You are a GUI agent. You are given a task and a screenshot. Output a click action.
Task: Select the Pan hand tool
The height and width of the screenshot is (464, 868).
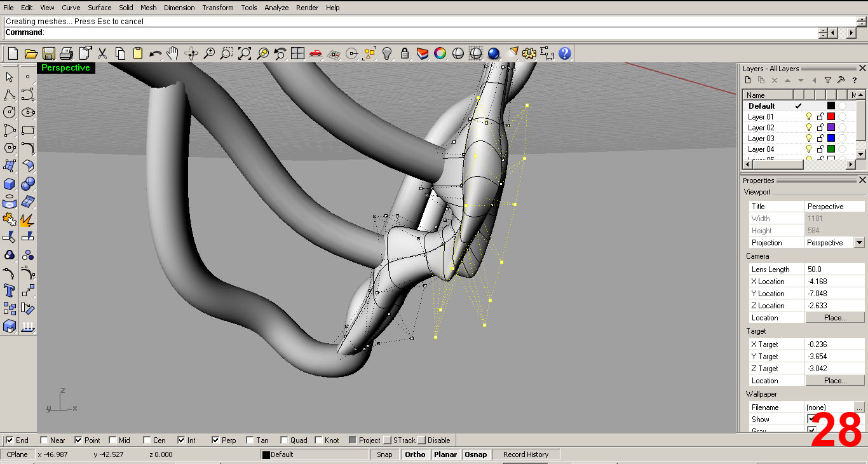[173, 53]
